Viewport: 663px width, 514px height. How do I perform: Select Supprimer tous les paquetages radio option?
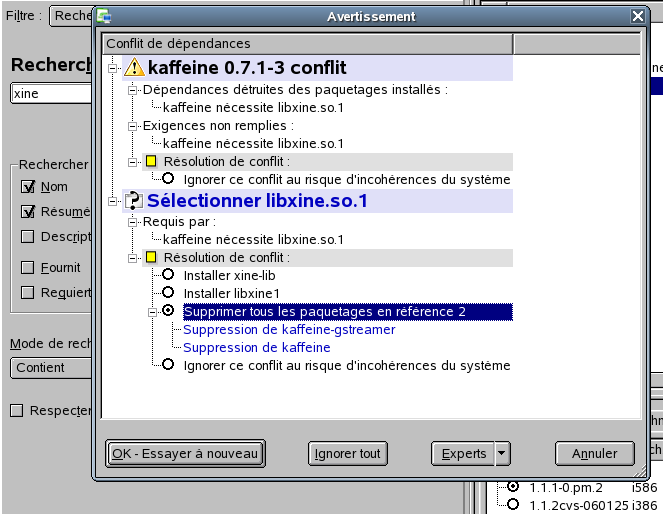(x=168, y=310)
